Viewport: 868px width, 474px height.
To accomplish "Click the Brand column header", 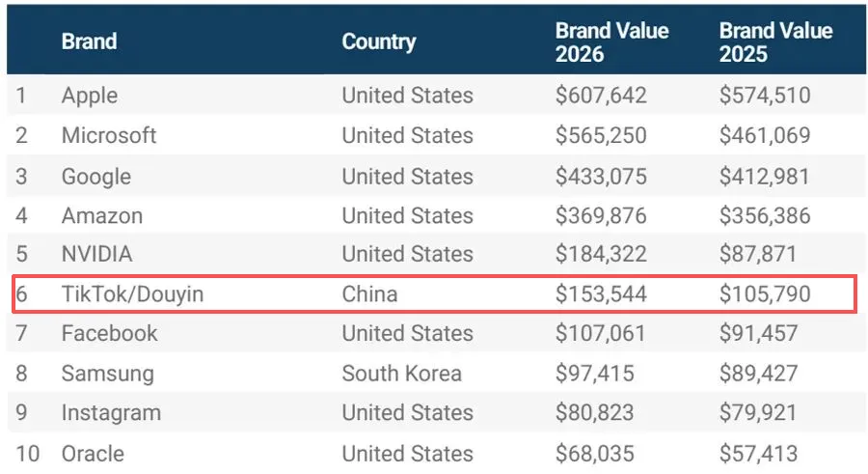I will [89, 42].
